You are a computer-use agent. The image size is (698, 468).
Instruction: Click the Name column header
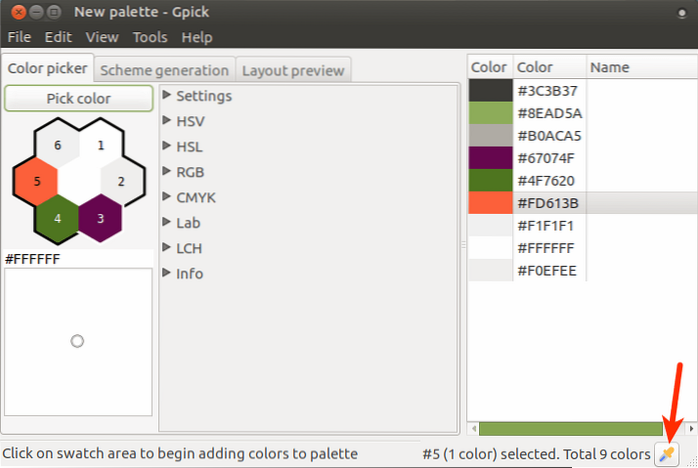640,67
